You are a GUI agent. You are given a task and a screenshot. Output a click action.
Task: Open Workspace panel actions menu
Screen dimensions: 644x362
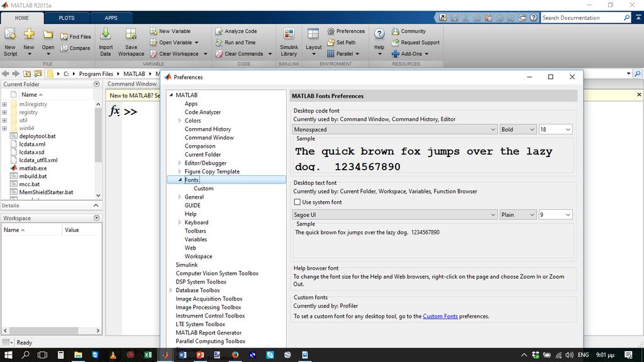[x=96, y=218]
